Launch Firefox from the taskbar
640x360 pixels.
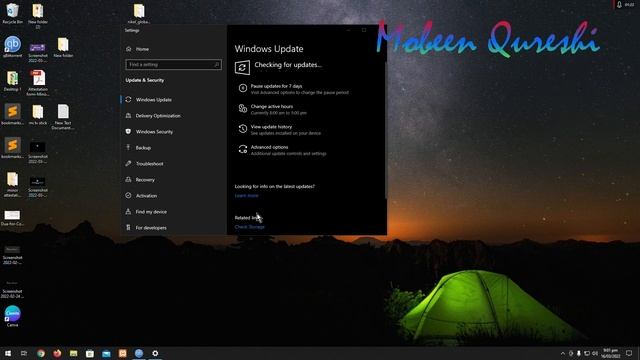(57, 353)
